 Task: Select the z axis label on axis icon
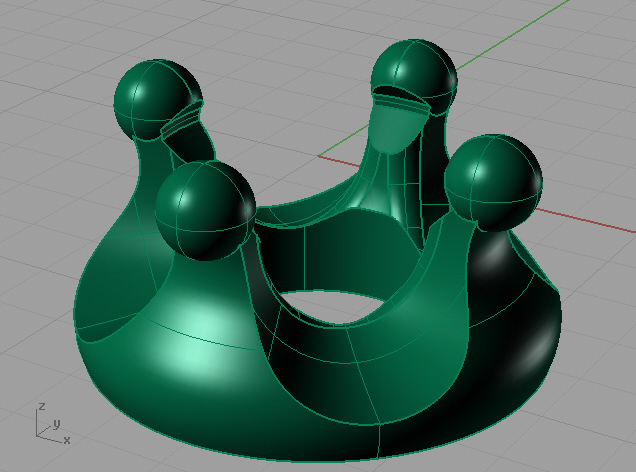(40, 407)
